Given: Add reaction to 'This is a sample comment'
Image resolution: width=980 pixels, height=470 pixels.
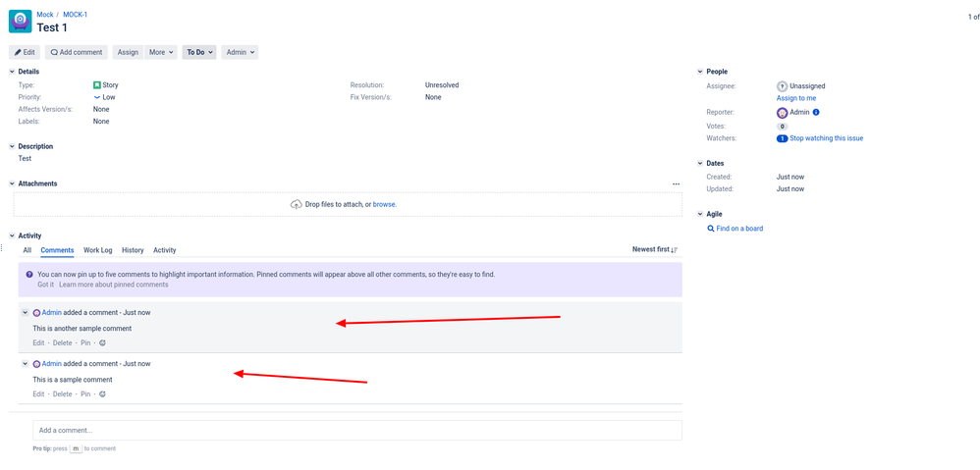Looking at the screenshot, I should pyautogui.click(x=102, y=393).
